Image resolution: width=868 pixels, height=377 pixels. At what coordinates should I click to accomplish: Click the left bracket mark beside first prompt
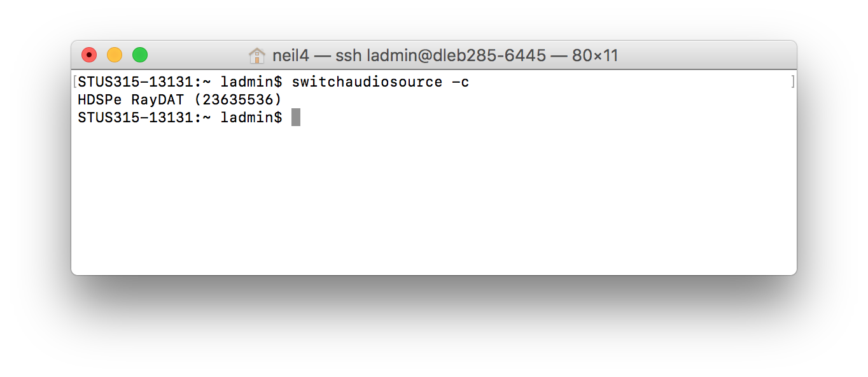[75, 82]
